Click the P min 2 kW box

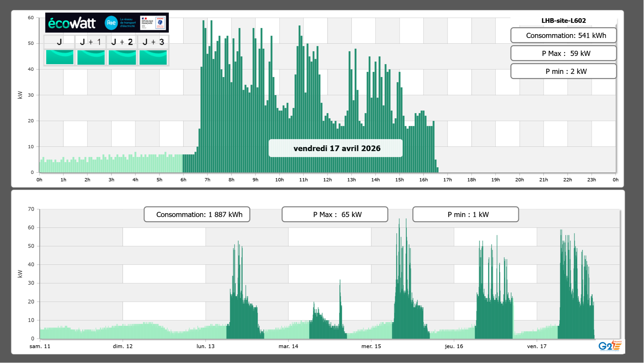coord(563,71)
